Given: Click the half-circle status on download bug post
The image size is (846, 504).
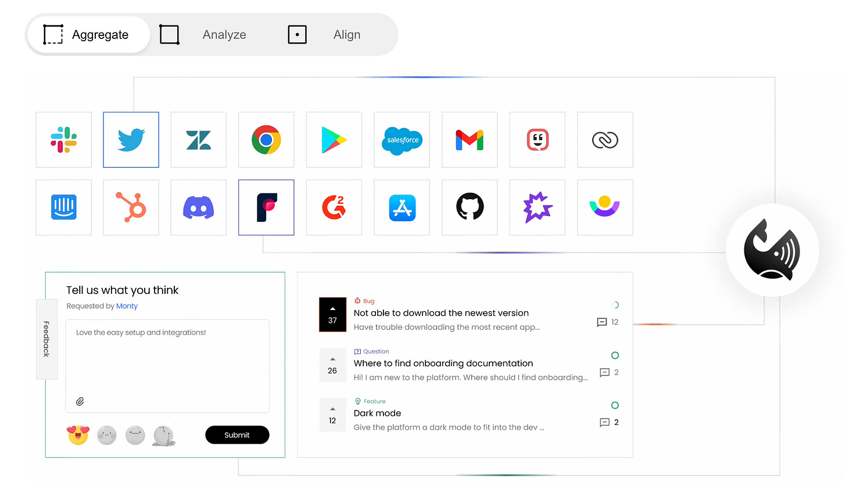Looking at the screenshot, I should click(615, 305).
